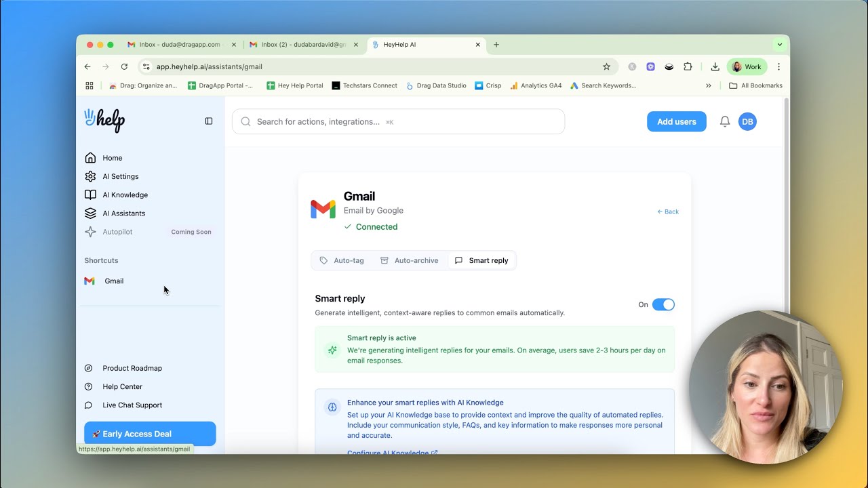
Task: Expand the hidden bookmarks chevron
Action: tap(709, 85)
